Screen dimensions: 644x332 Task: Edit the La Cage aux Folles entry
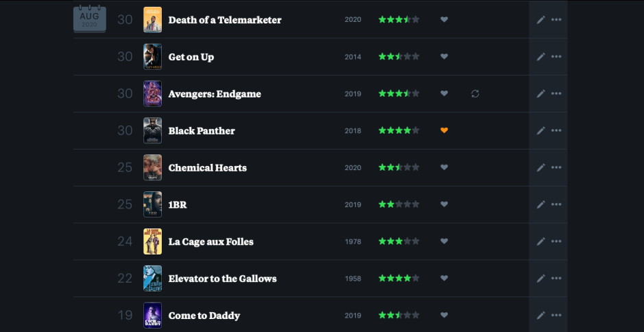[540, 241]
